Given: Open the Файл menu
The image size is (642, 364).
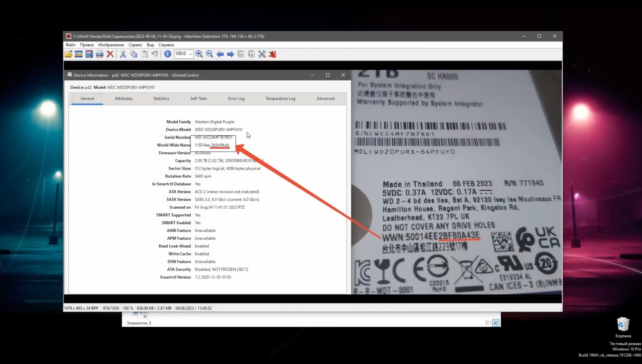Looking at the screenshot, I should pos(71,45).
